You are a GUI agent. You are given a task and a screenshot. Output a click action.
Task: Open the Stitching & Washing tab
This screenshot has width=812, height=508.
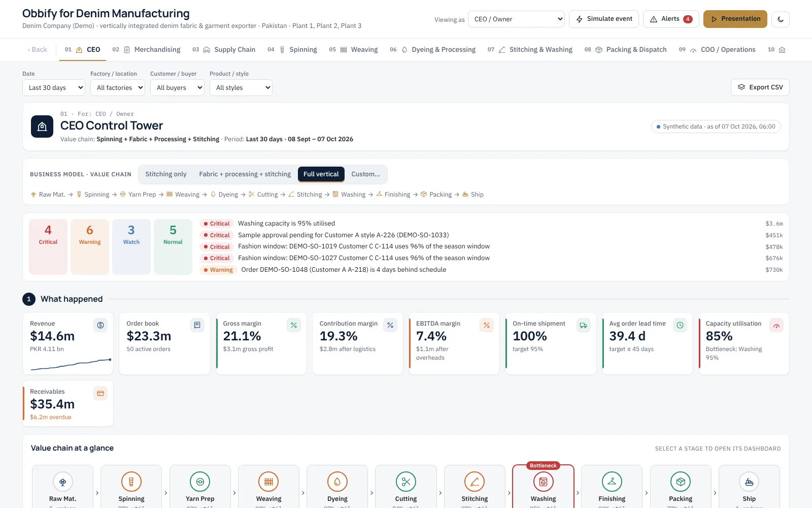530,50
